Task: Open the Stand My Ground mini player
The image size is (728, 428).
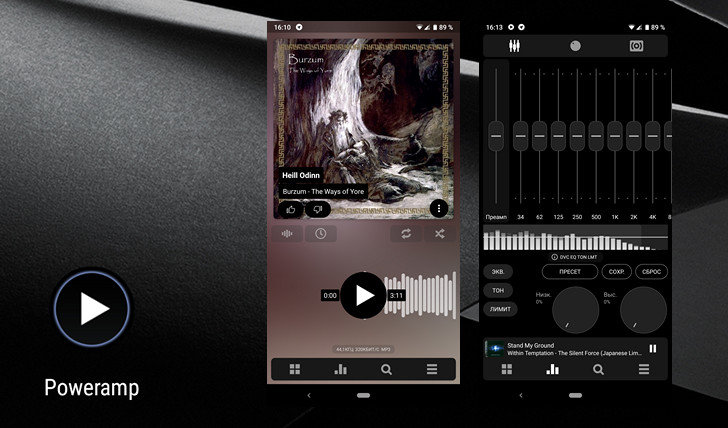Action: (x=575, y=349)
